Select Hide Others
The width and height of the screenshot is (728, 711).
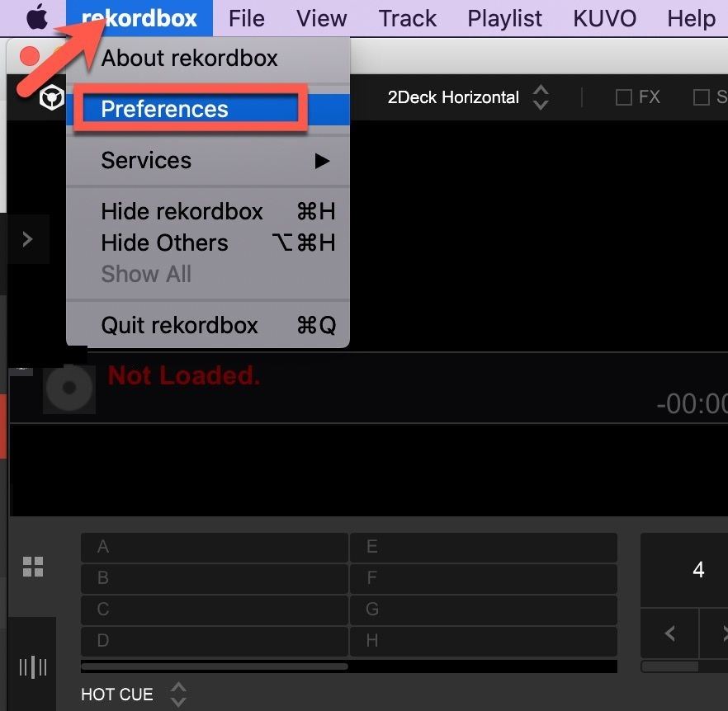tap(208, 242)
